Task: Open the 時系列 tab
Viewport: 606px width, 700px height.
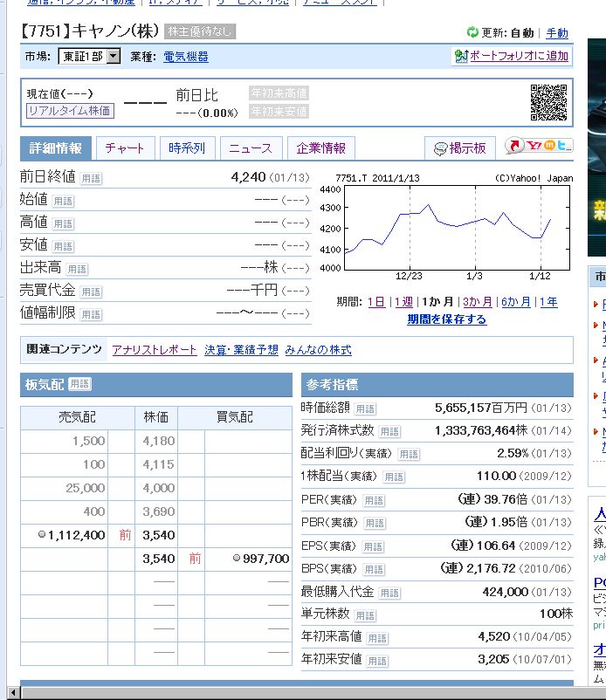Action: pos(187,148)
